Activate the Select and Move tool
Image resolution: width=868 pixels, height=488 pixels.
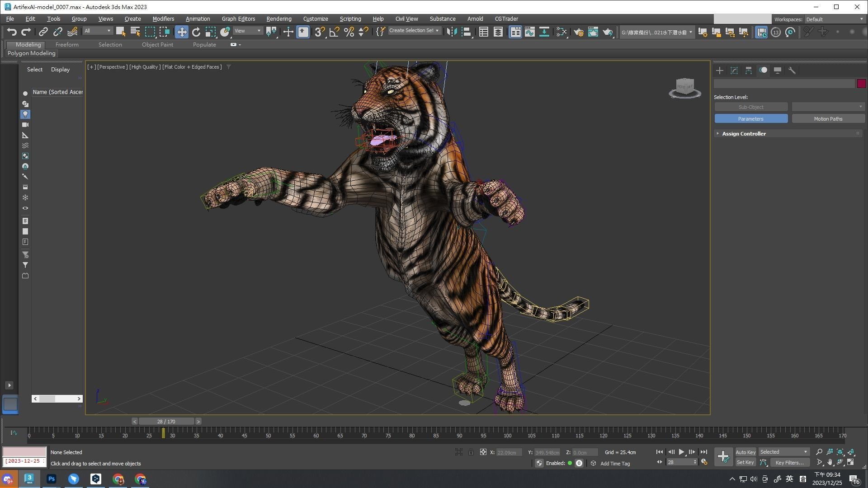pos(182,32)
